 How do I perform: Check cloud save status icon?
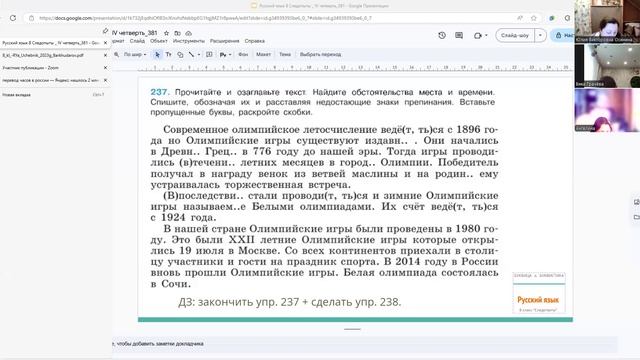click(189, 33)
